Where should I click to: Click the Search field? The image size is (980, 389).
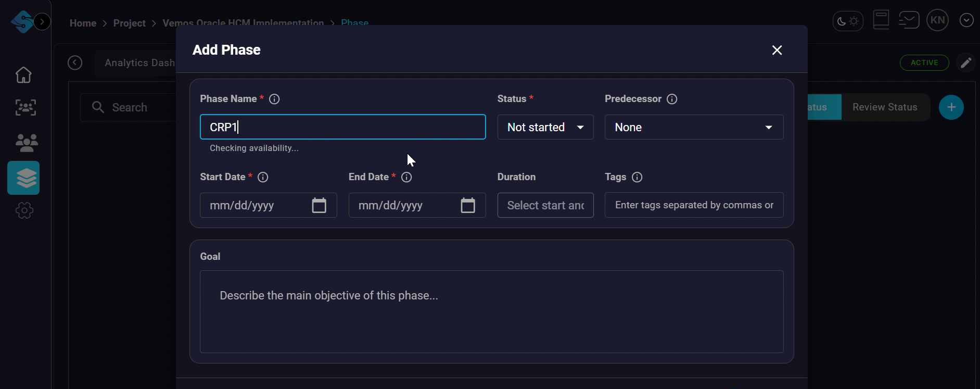[129, 107]
